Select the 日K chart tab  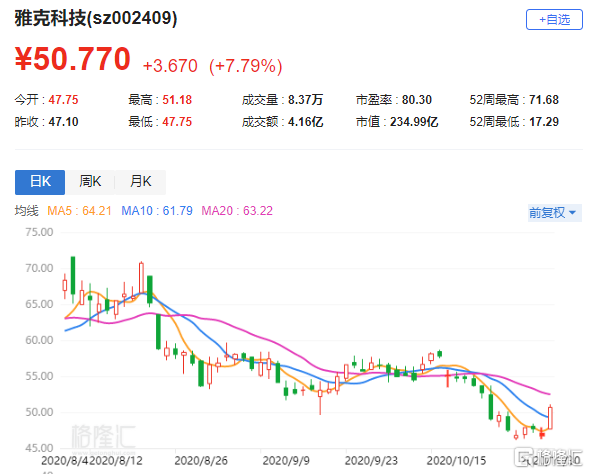pos(40,182)
